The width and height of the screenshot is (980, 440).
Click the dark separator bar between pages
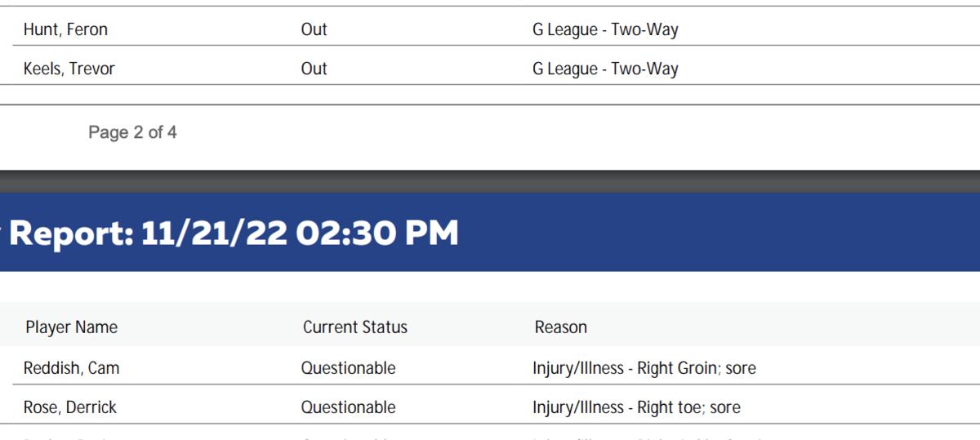click(x=490, y=181)
